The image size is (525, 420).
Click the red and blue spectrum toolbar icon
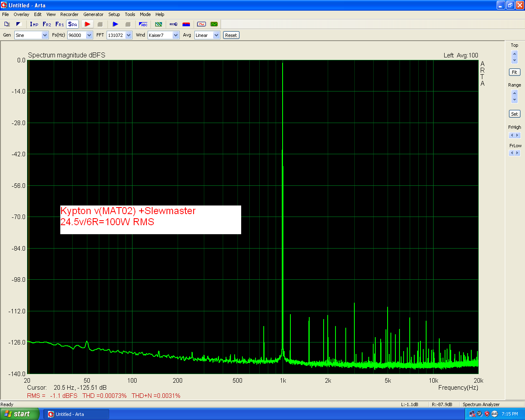[x=186, y=24]
